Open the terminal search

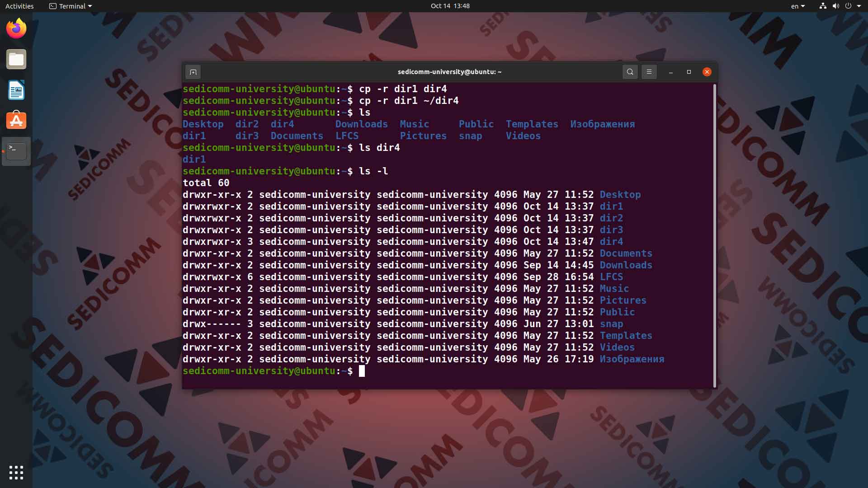tap(630, 72)
